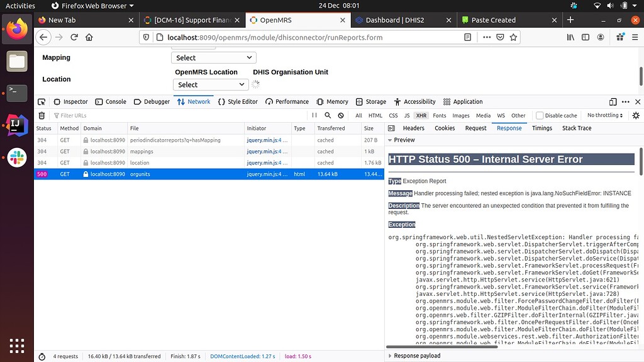Open a new browser tab with plus button
This screenshot has width=644, height=362.
tap(570, 20)
